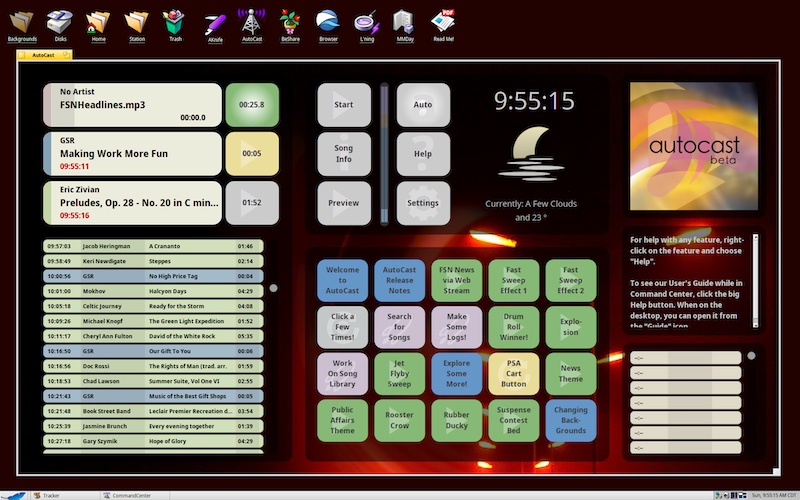Select the Keri Newdigate Steppes row
Viewport: 800px width, 500px height.
tap(153, 261)
